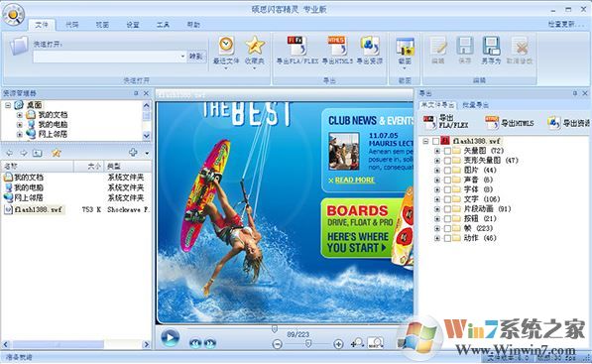
Task: Go forward with explorer right arrow
Action: (x=24, y=153)
